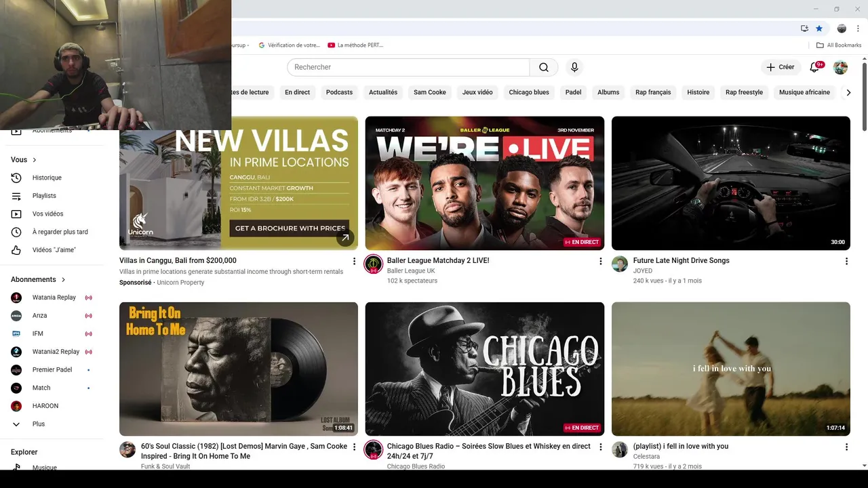The height and width of the screenshot is (488, 868).
Task: Open options menu for Villas in Canggu ad
Action: click(354, 261)
